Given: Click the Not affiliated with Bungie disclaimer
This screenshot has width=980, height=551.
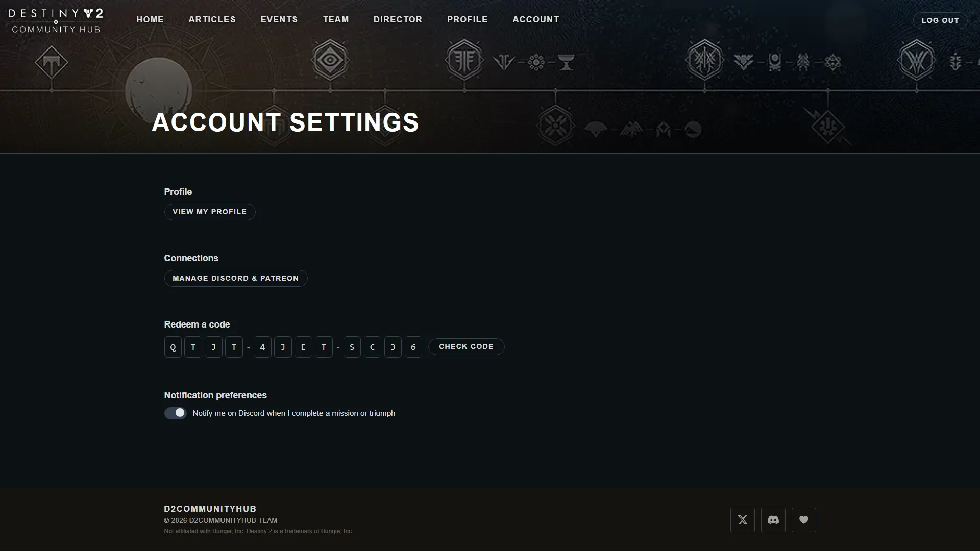Looking at the screenshot, I should click(259, 531).
